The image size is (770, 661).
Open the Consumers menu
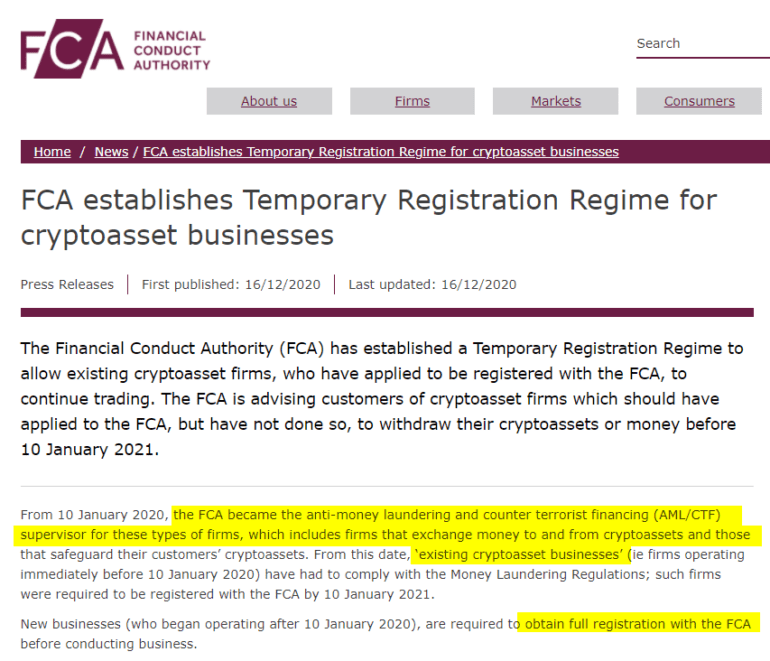click(x=699, y=101)
